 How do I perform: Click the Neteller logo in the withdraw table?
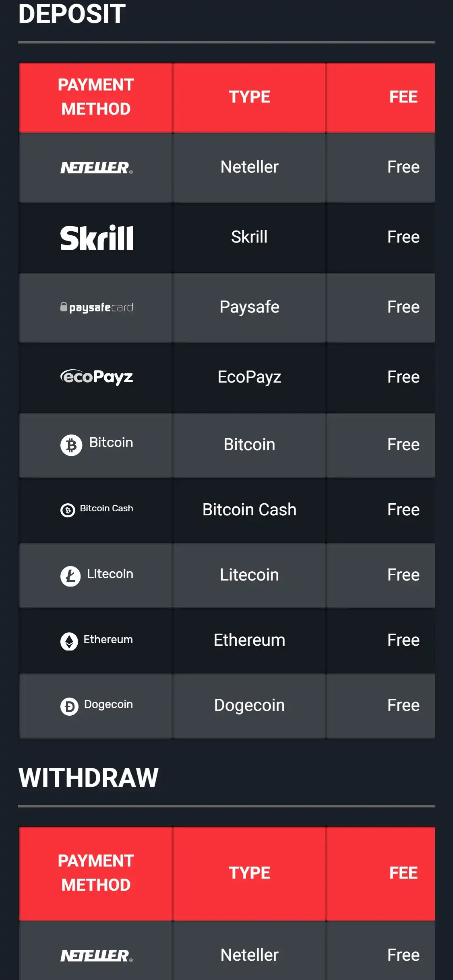96,955
